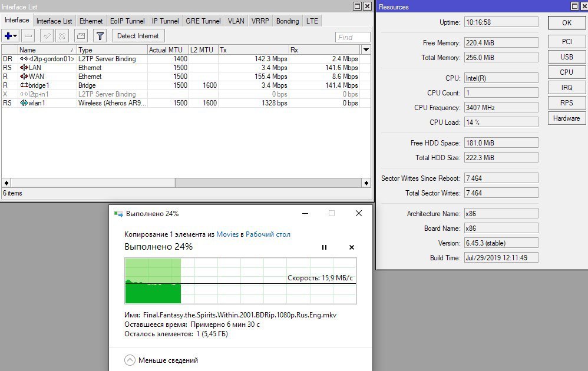588x371 pixels.
Task: Click the CPU Load value field
Action: tap(501, 122)
